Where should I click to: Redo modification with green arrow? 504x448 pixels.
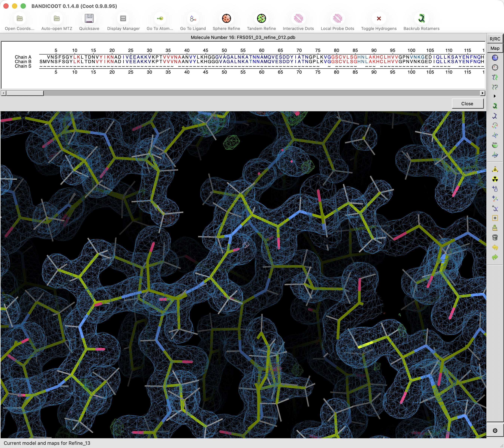point(495,257)
